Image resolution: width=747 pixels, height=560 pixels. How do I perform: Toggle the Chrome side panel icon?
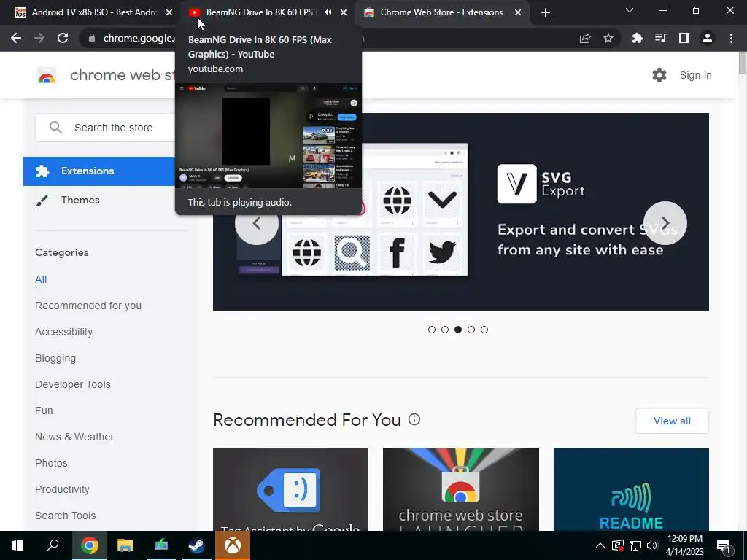684,38
